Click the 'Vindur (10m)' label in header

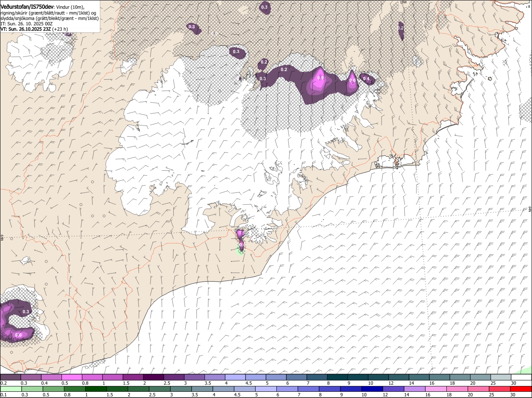pos(70,7)
